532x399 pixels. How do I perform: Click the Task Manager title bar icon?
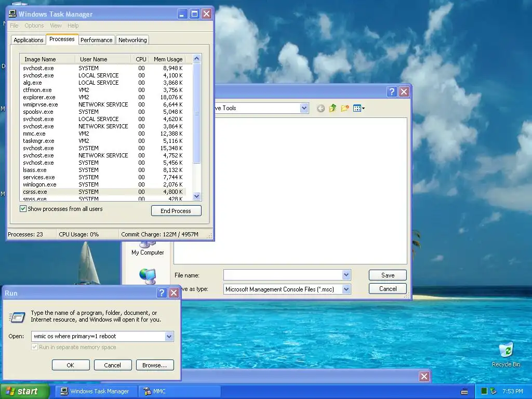[x=12, y=14]
